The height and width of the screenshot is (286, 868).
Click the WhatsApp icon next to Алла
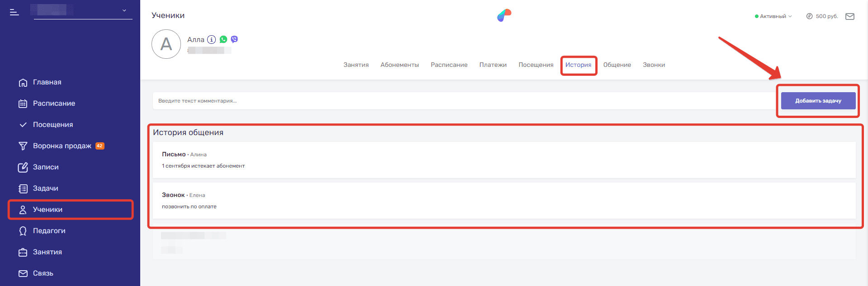tap(223, 40)
